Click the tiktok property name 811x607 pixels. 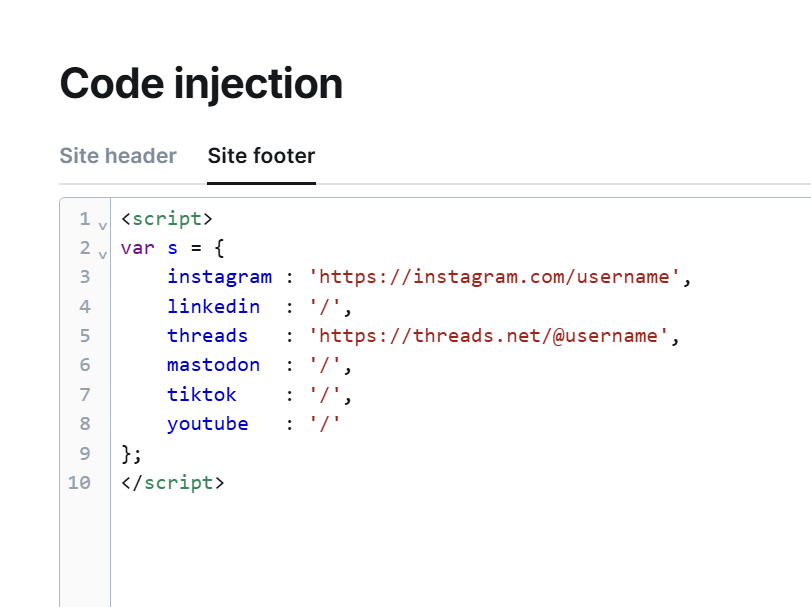point(201,394)
